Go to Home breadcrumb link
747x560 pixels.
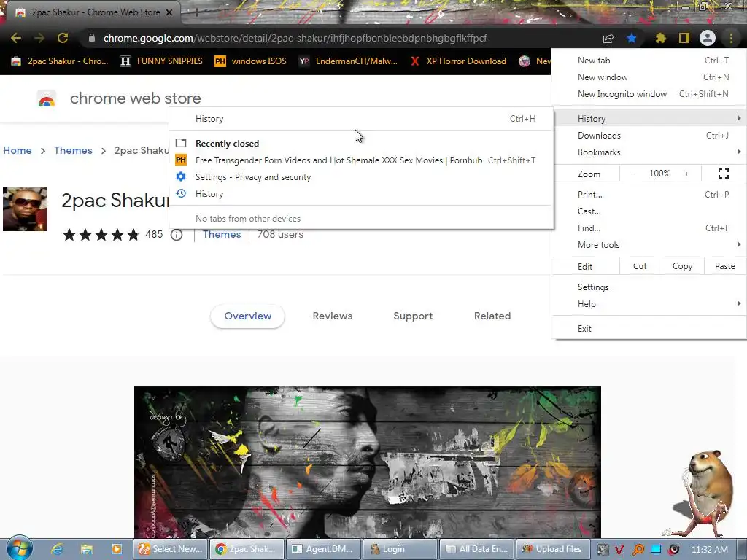point(18,150)
